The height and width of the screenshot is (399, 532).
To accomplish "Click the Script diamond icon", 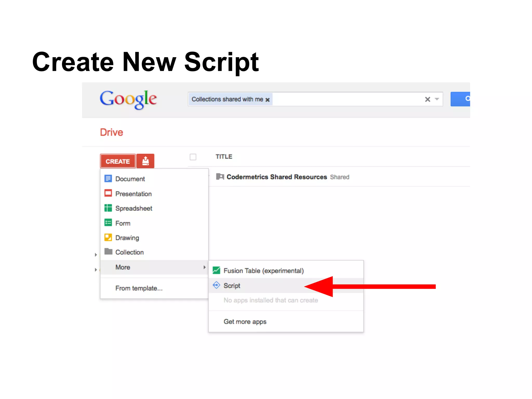I will [216, 285].
